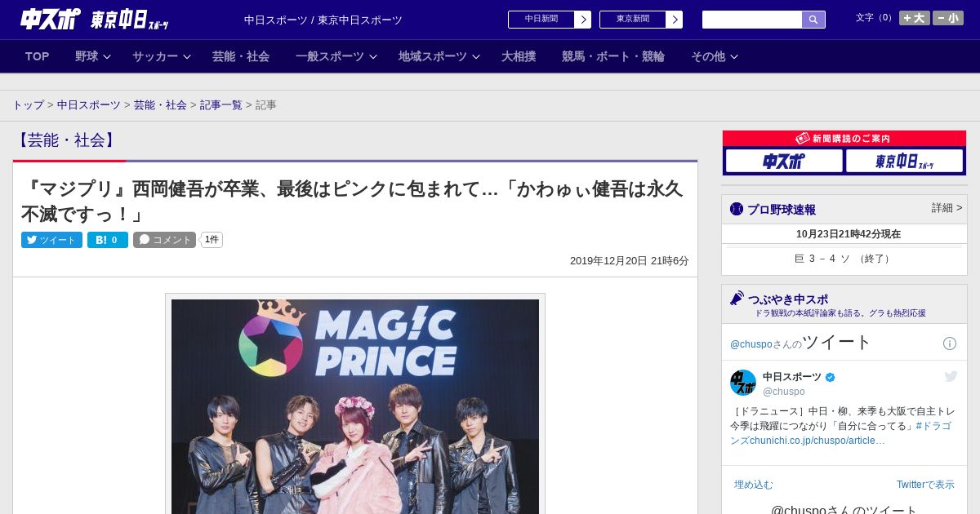
Task: Expand the 地域スポーツ menu
Action: [439, 56]
